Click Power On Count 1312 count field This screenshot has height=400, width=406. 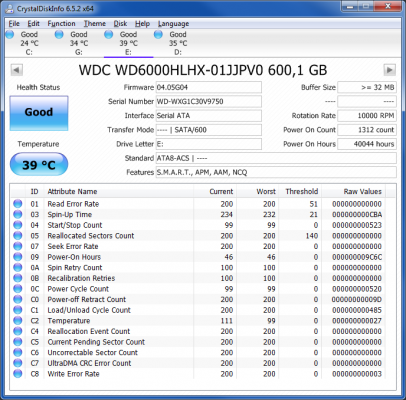pos(367,130)
